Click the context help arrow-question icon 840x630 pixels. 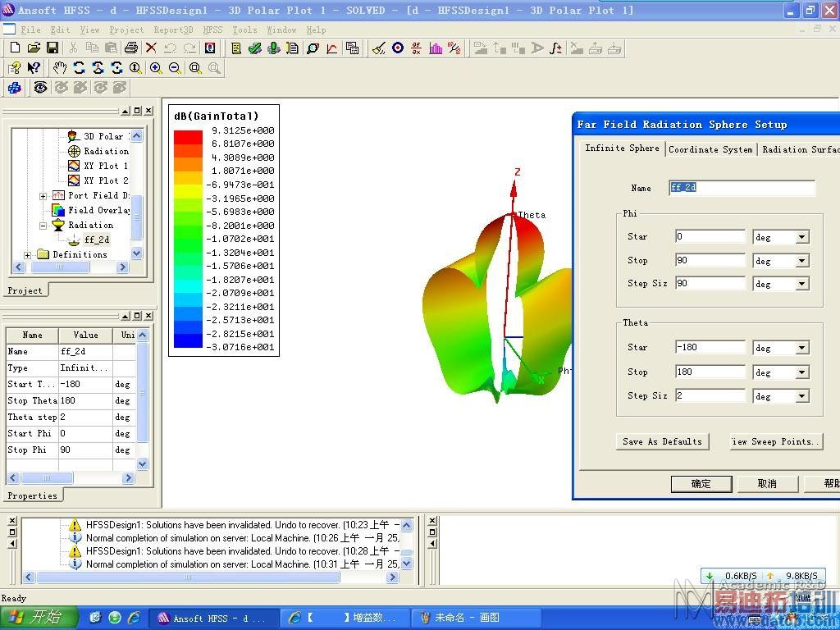34,68
